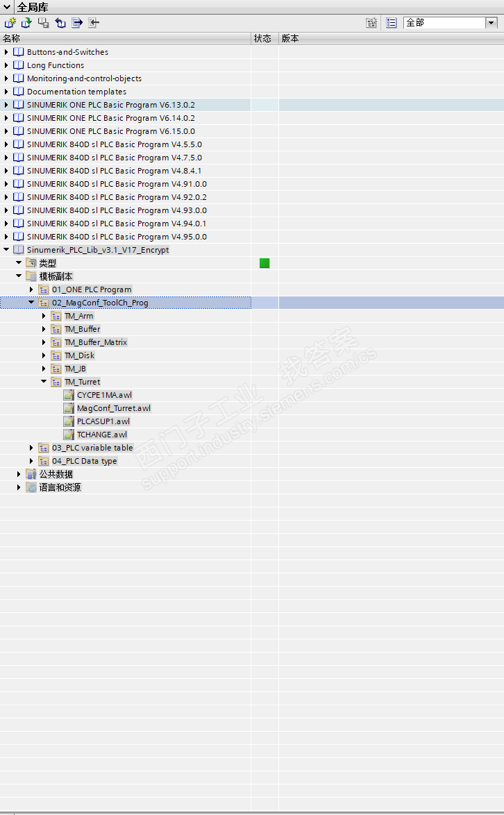Select TM_Disk folder icon
Image resolution: width=504 pixels, height=815 pixels.
(56, 355)
